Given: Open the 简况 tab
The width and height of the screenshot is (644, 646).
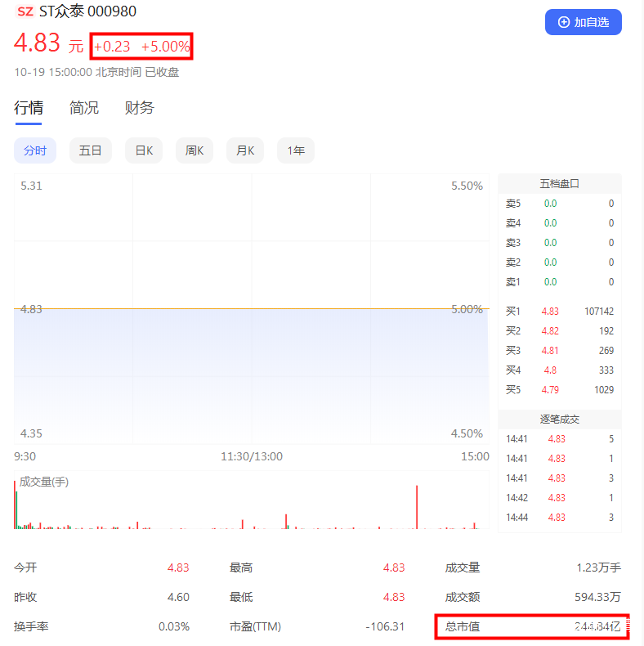Looking at the screenshot, I should (x=84, y=108).
